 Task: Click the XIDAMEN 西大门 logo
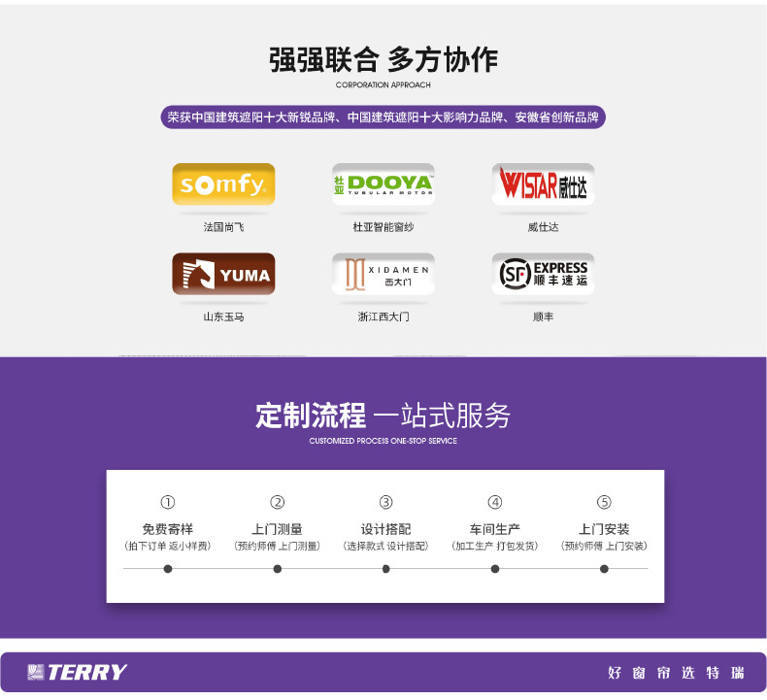383,274
